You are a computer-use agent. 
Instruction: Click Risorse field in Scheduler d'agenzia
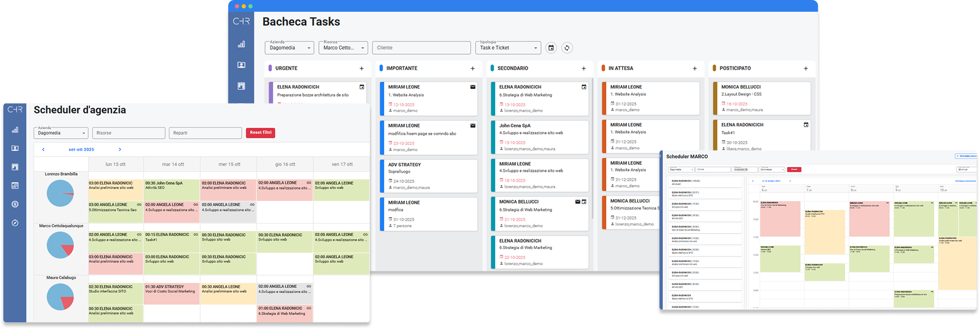[129, 133]
